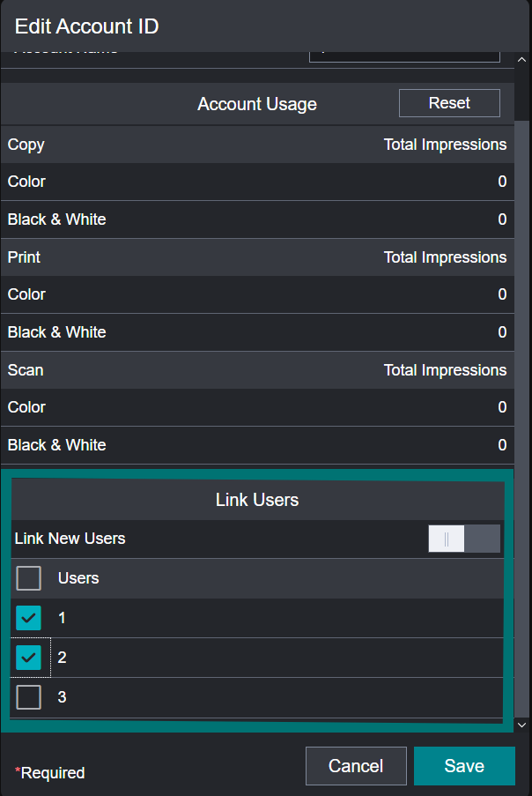
Task: Click the scrollbar down arrow
Action: (522, 724)
